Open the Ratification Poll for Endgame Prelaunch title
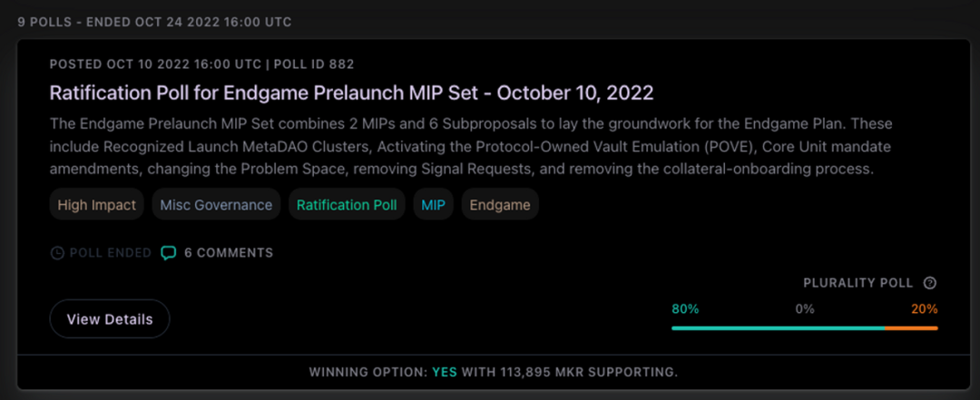 [351, 93]
